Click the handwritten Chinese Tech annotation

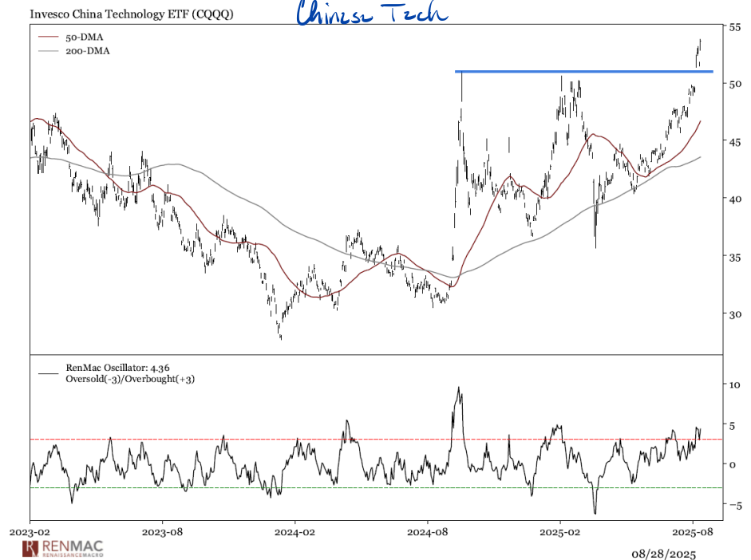point(371,14)
